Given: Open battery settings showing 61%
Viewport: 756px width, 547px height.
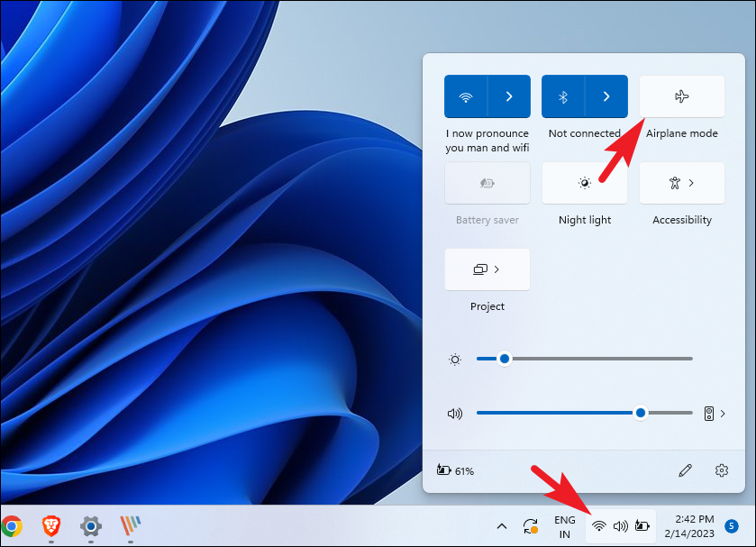Looking at the screenshot, I should coord(456,470).
